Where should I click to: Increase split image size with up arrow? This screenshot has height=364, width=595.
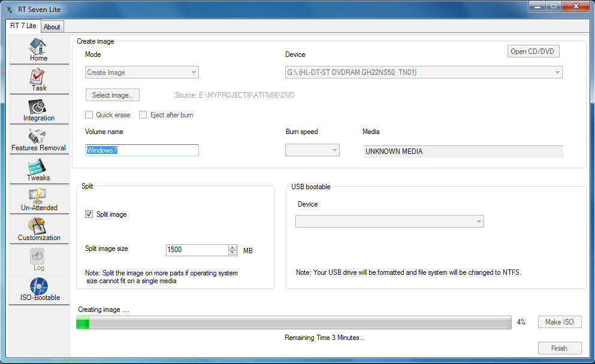(232, 248)
